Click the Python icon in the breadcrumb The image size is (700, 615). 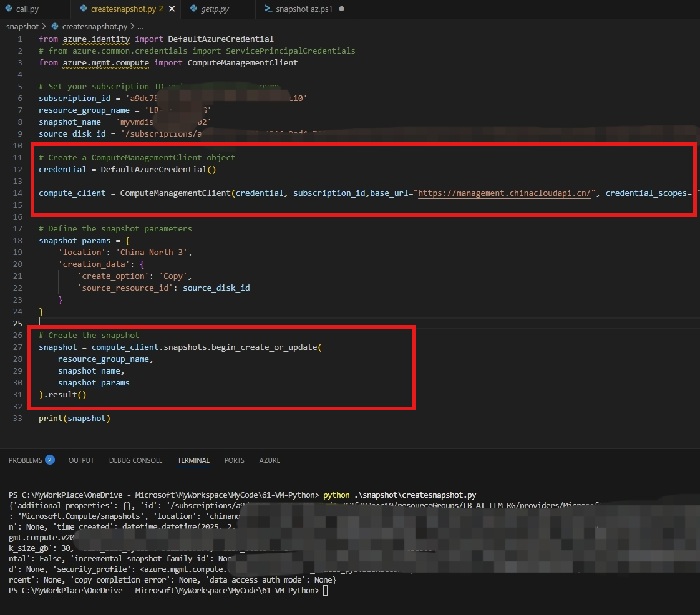click(x=55, y=27)
